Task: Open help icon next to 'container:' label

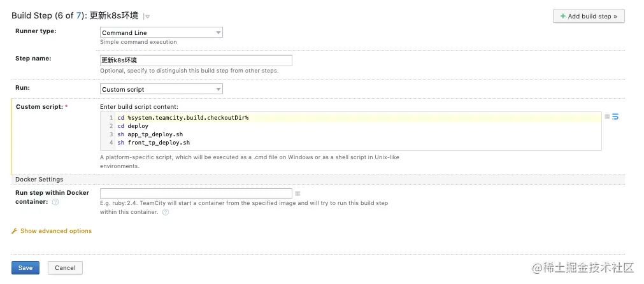Action: coord(55,202)
